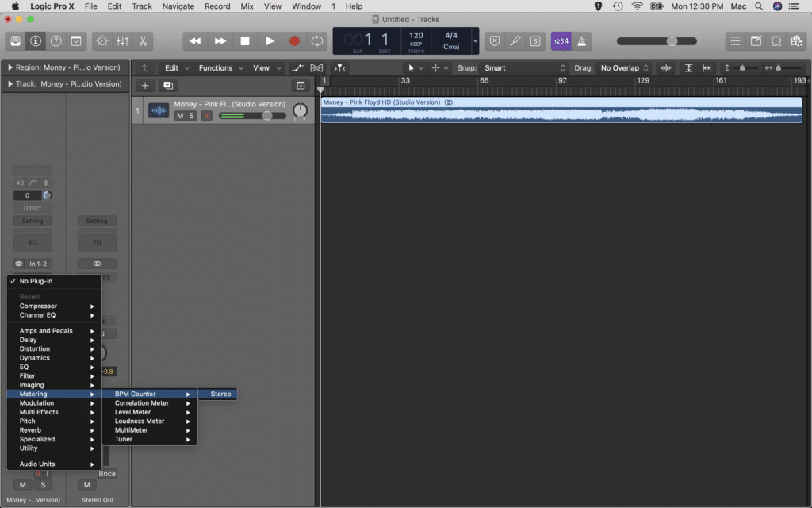Choose Stereo for the BPM Counter
This screenshot has height=508, width=812.
(x=219, y=394)
